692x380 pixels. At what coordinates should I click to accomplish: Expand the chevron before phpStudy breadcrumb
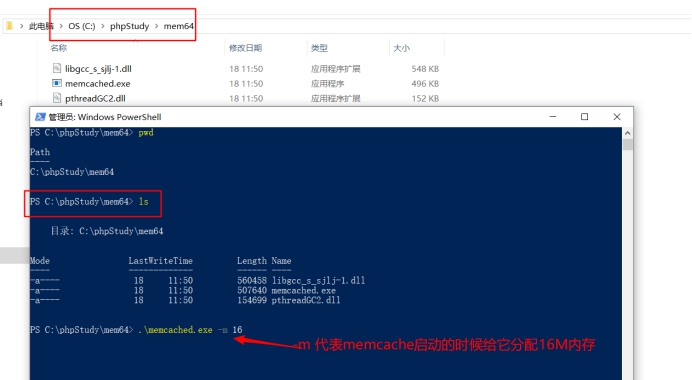click(x=103, y=26)
